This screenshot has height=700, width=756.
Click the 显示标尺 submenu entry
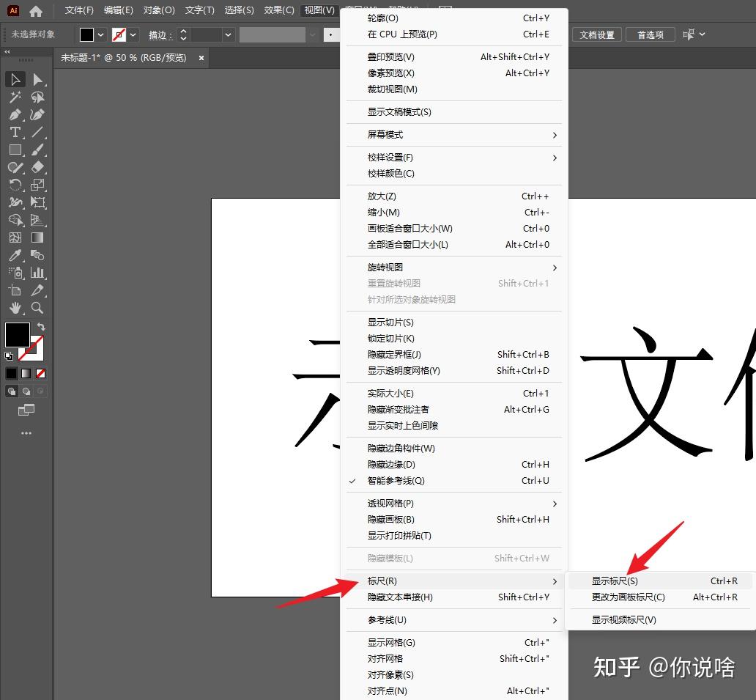point(614,581)
